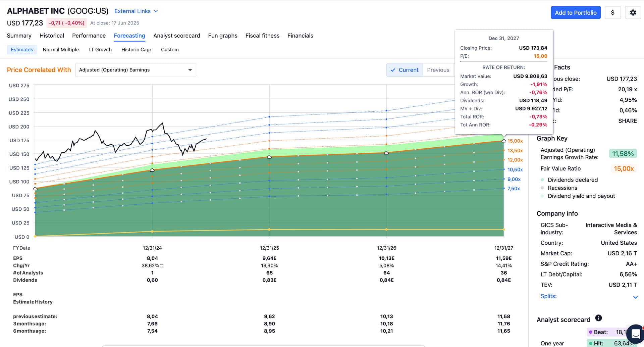
Task: Click the dollar currency icon button
Action: pos(613,13)
